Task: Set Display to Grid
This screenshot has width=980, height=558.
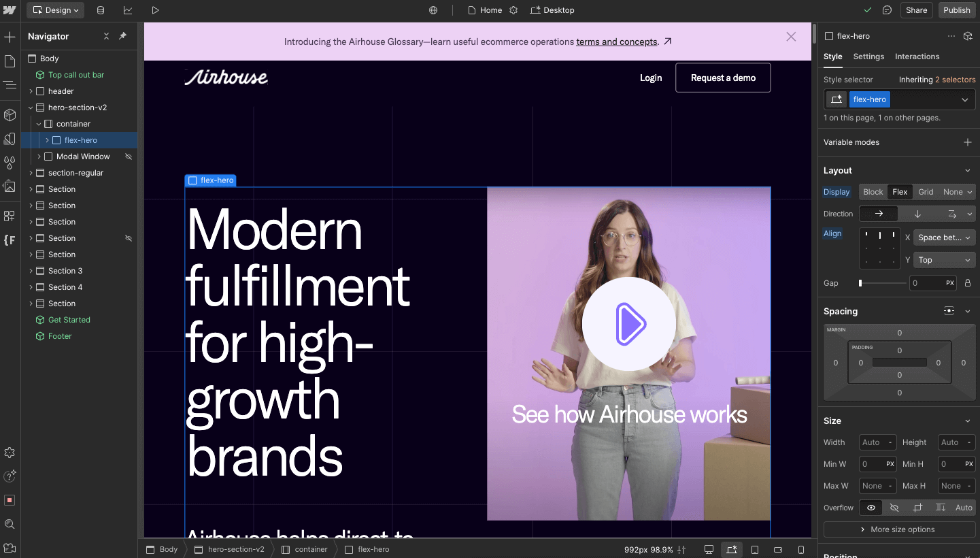Action: pyautogui.click(x=926, y=192)
